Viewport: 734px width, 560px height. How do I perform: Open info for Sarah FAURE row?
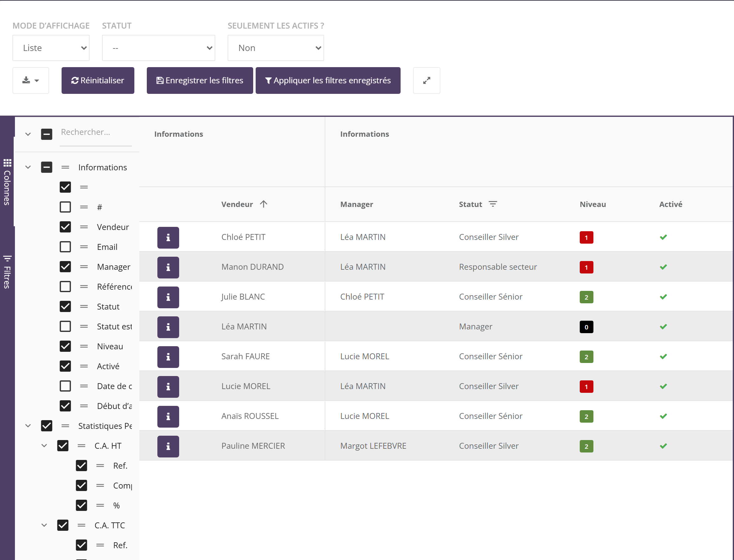(x=168, y=357)
